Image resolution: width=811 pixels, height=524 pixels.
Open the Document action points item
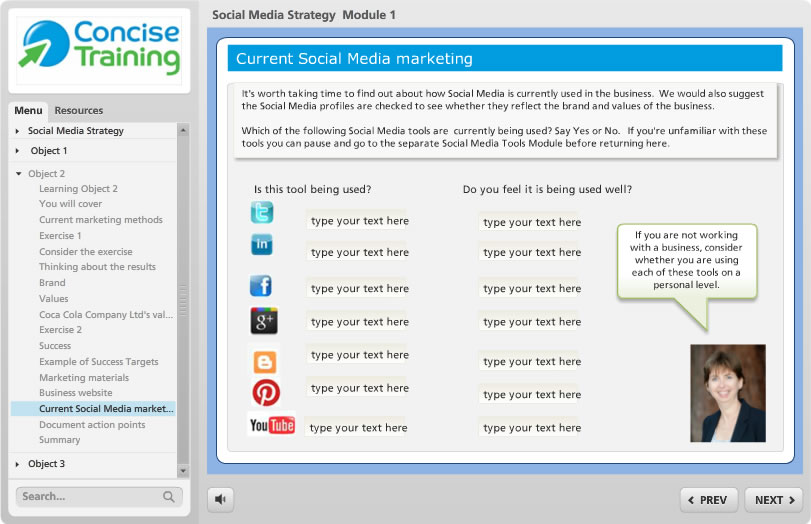tap(92, 425)
